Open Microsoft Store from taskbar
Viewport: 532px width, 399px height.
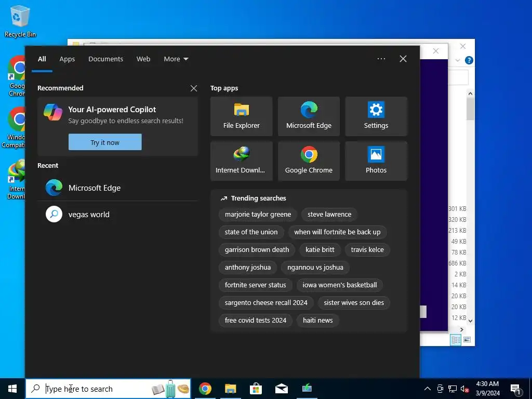256,389
